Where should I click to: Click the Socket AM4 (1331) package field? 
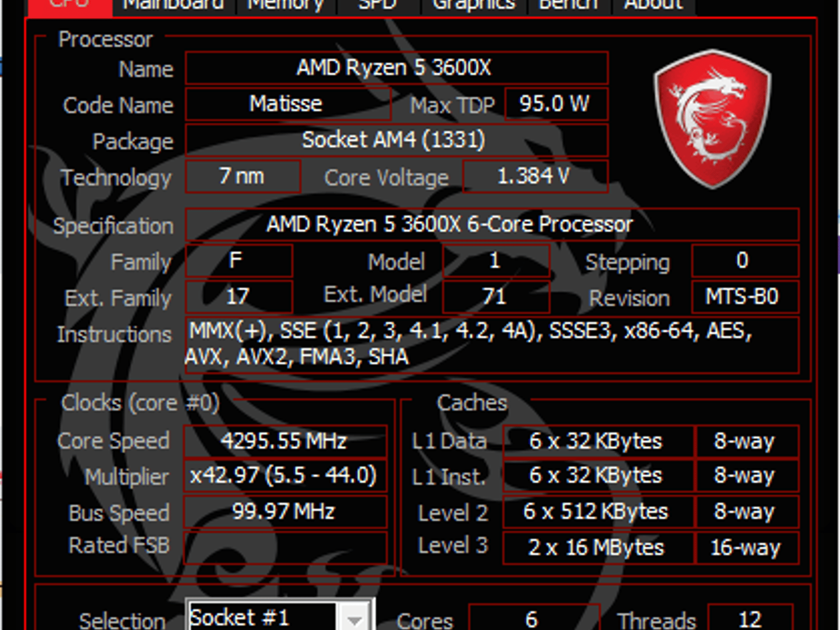coord(396,140)
